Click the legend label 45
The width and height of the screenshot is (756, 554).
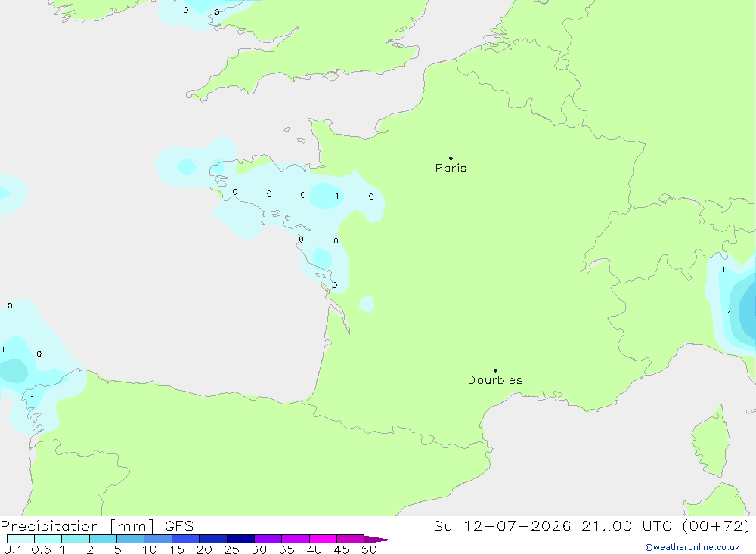coord(342,549)
